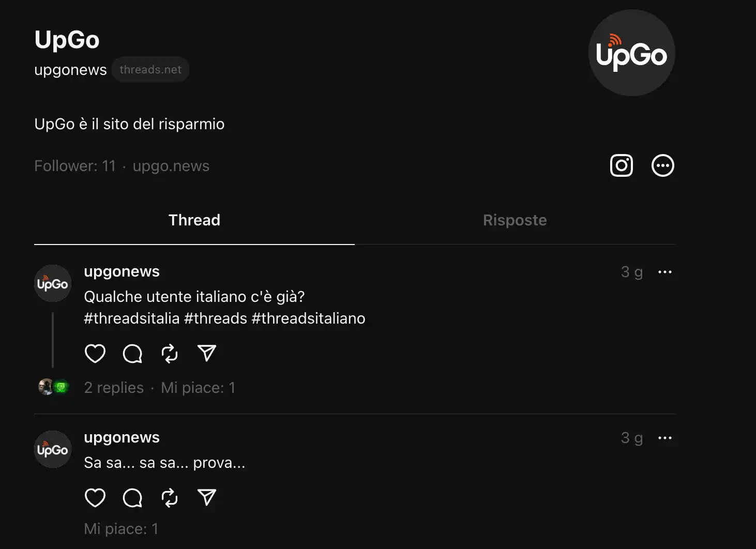
Task: Open the profile more options circle icon
Action: pyautogui.click(x=663, y=165)
